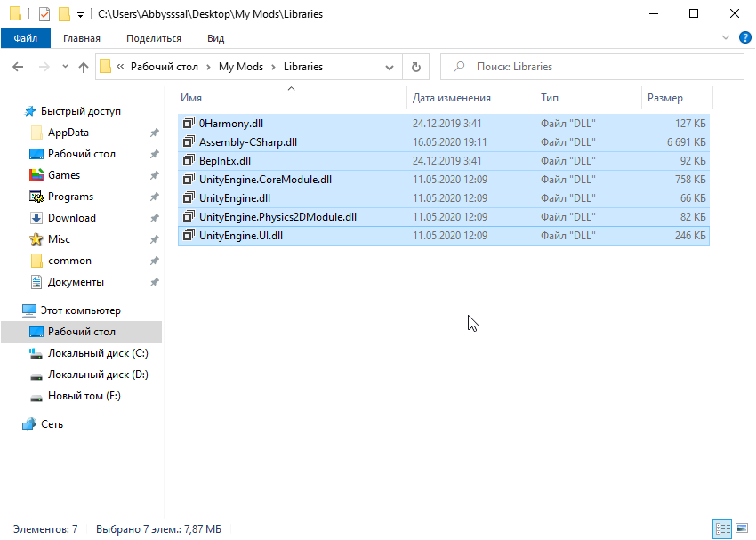Screen dimensions: 756x540
Task: Click the Libraries breadcrumb
Action: coord(303,67)
